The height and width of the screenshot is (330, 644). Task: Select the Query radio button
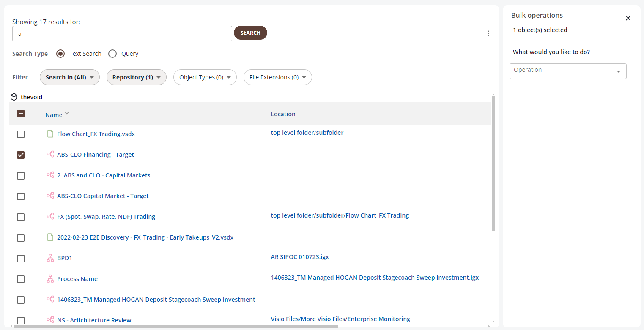point(112,54)
